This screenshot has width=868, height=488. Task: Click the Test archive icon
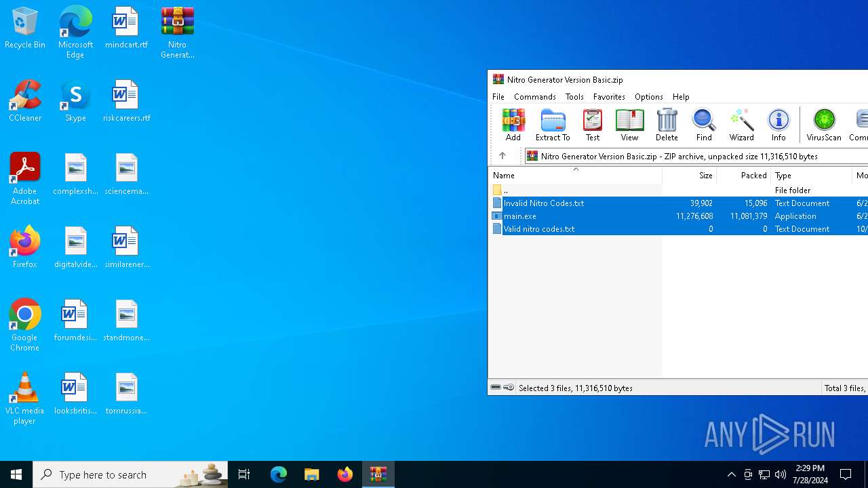pos(593,125)
